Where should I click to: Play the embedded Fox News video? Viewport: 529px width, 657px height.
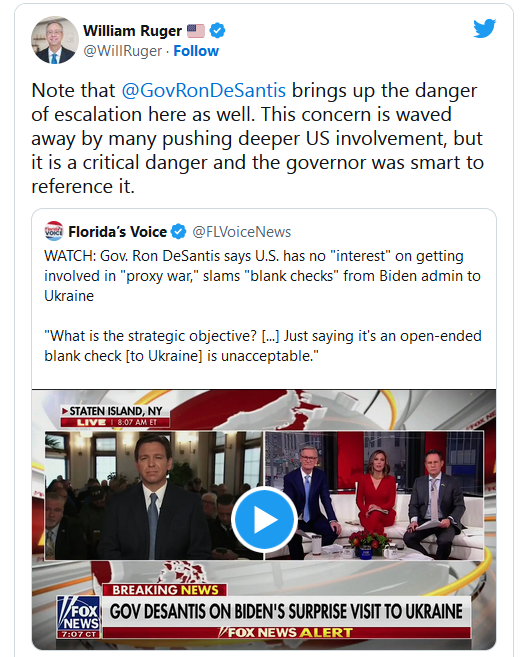click(x=264, y=520)
